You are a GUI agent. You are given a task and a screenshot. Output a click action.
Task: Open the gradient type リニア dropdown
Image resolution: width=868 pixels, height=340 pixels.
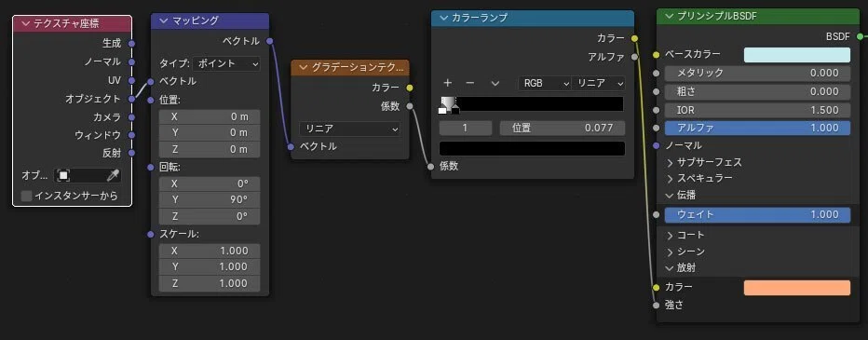(349, 129)
